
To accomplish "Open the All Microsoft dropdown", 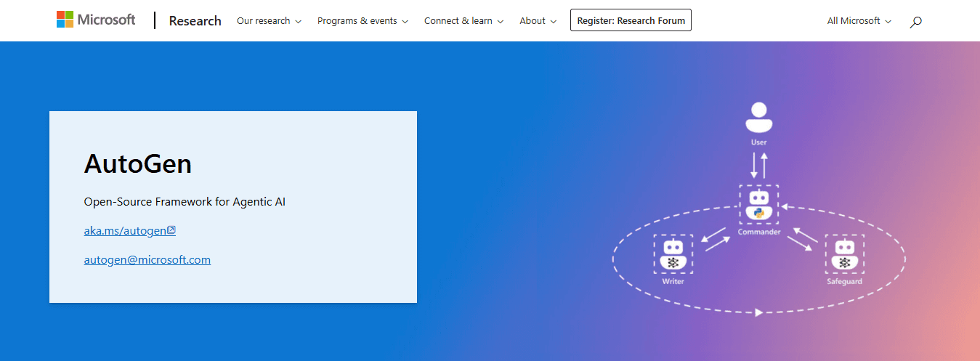I will tap(859, 20).
